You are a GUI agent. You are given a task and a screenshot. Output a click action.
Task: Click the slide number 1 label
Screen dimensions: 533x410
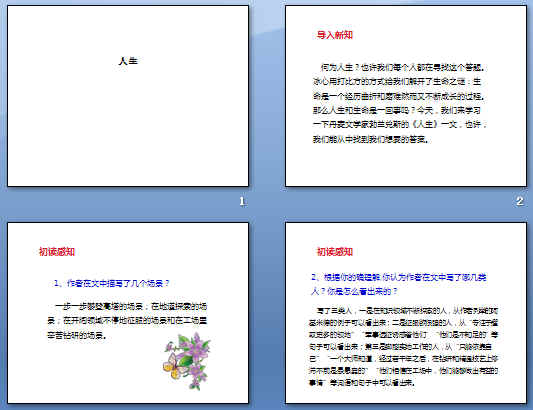(243, 201)
